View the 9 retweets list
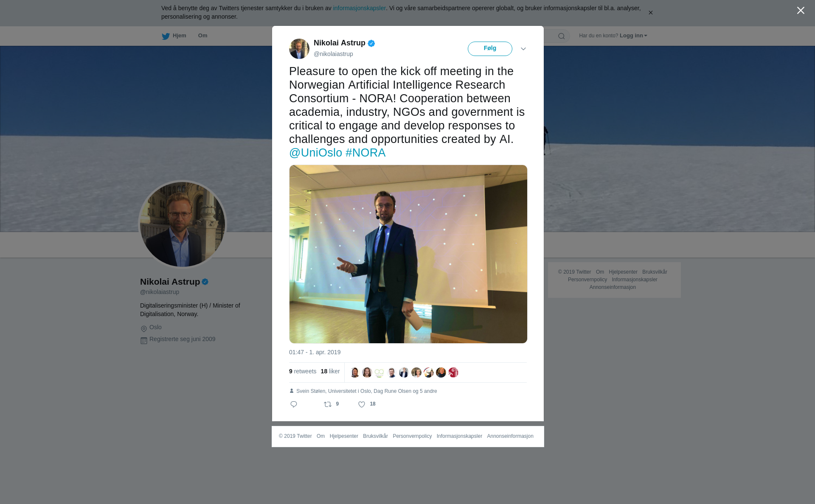Viewport: 815px width, 504px height. (303, 371)
